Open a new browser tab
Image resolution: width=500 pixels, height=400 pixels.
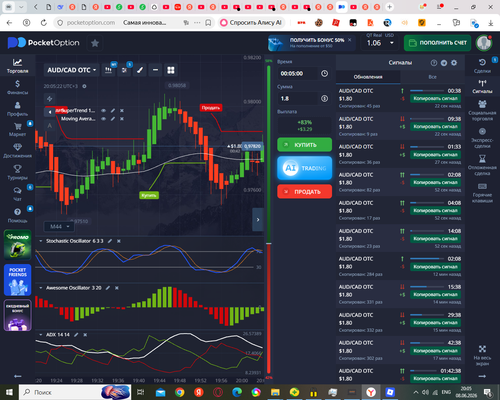(389, 7)
